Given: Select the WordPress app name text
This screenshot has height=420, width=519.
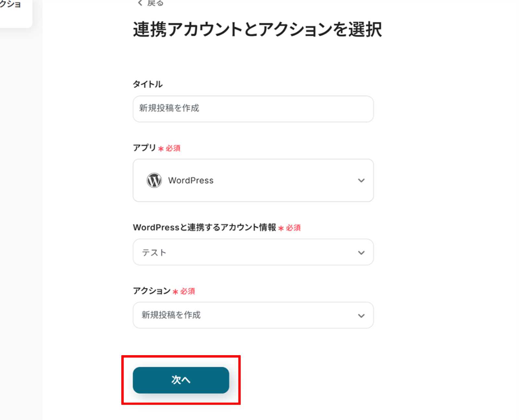Looking at the screenshot, I should pyautogui.click(x=191, y=181).
